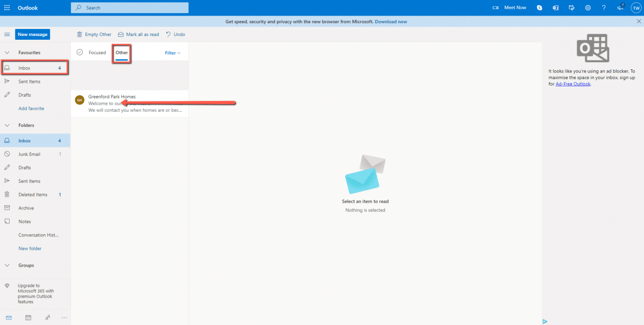Expand the Groups section
The image size is (644, 325).
(7, 265)
